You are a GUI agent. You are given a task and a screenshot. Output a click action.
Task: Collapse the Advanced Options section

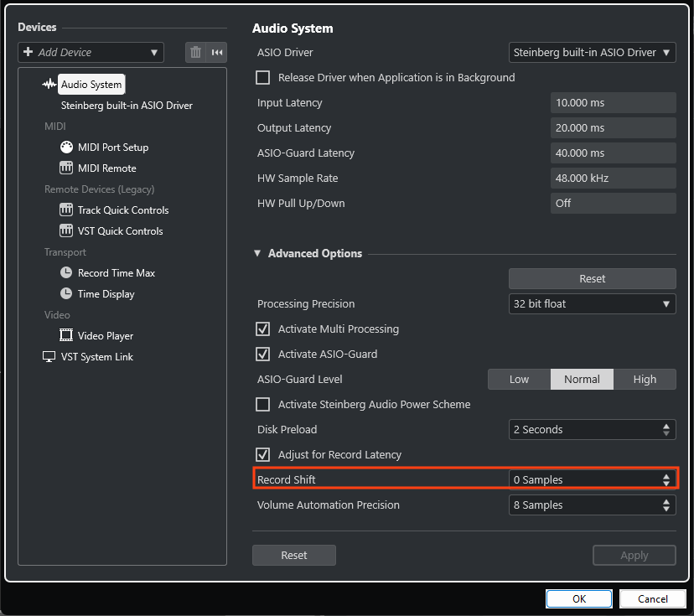(257, 253)
